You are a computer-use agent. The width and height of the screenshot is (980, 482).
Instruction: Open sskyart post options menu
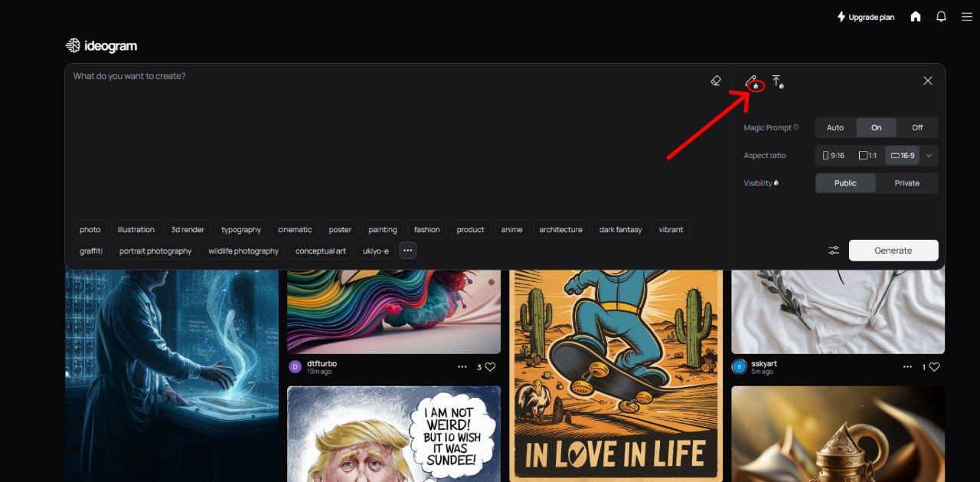tap(906, 367)
